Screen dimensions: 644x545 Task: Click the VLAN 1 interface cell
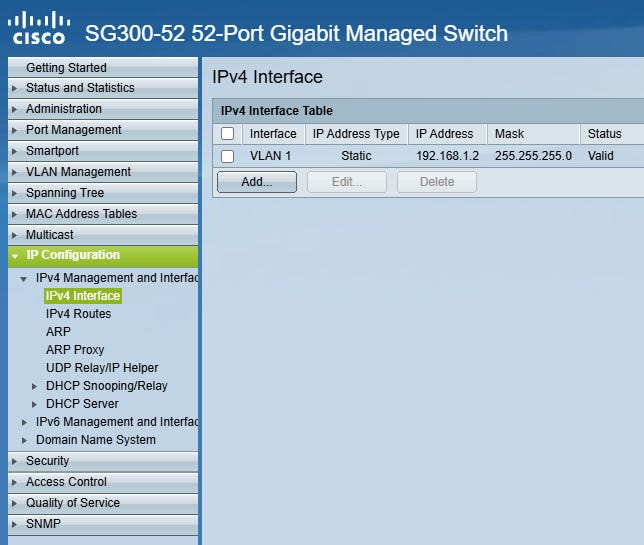(271, 156)
